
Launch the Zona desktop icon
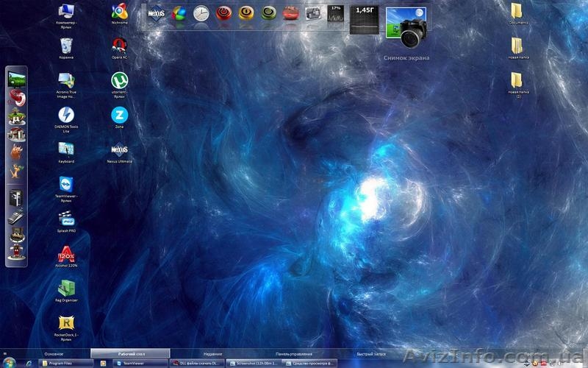click(119, 114)
